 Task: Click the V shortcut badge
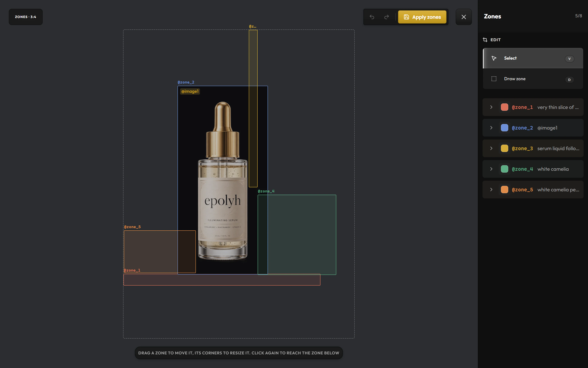[x=569, y=59]
